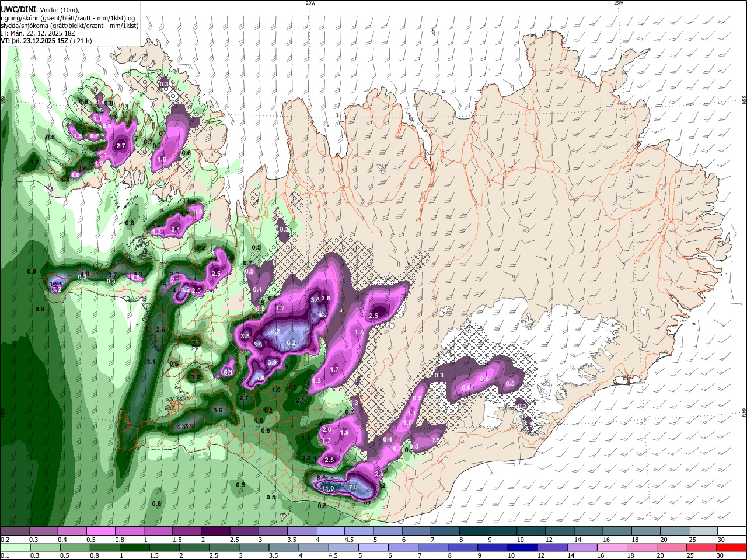Viewport: 747px width, 560px height.
Task: Click the 2.0 snow value in the south
Action: pos(327,430)
